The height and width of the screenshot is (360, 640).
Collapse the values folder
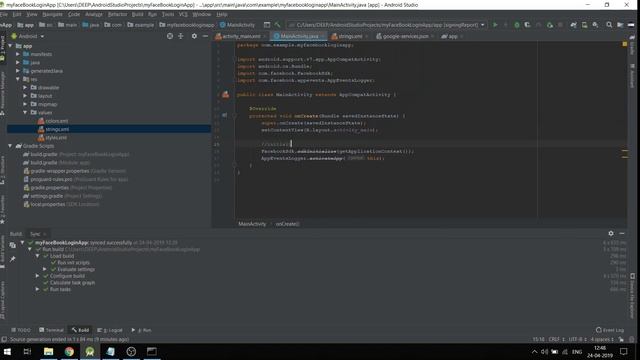(x=25, y=112)
